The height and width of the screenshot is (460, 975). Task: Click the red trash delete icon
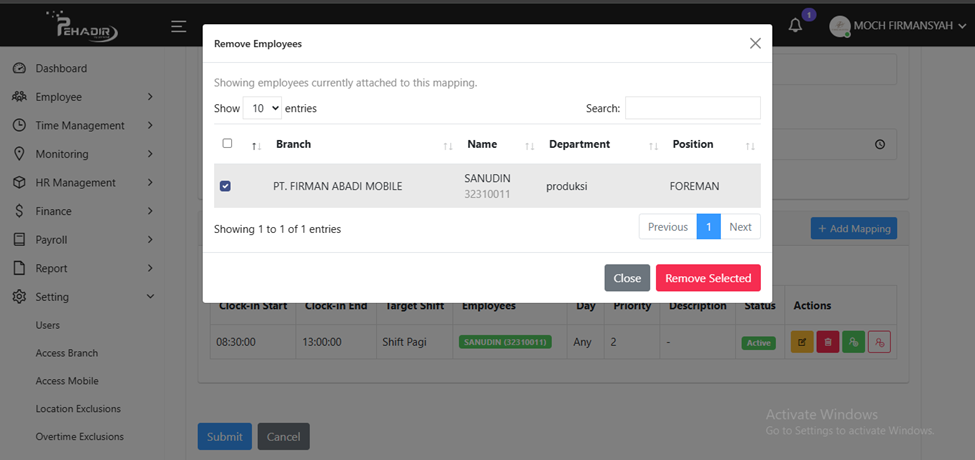pyautogui.click(x=828, y=342)
